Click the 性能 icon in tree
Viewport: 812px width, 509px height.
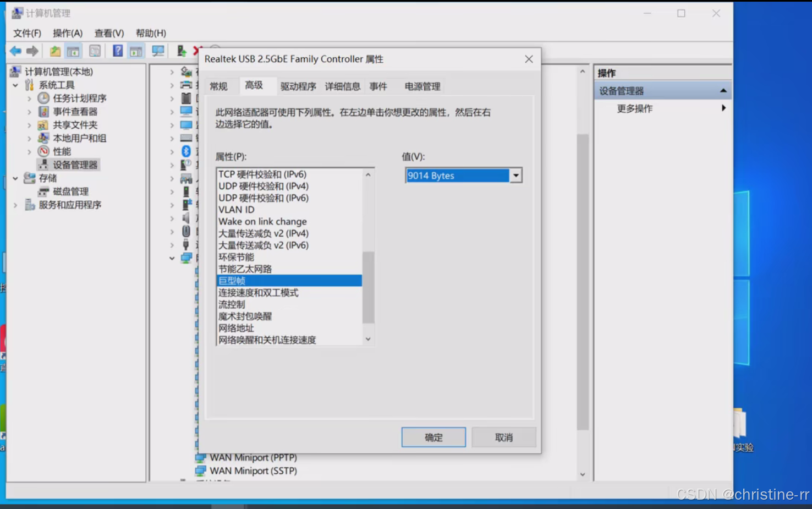tap(43, 151)
